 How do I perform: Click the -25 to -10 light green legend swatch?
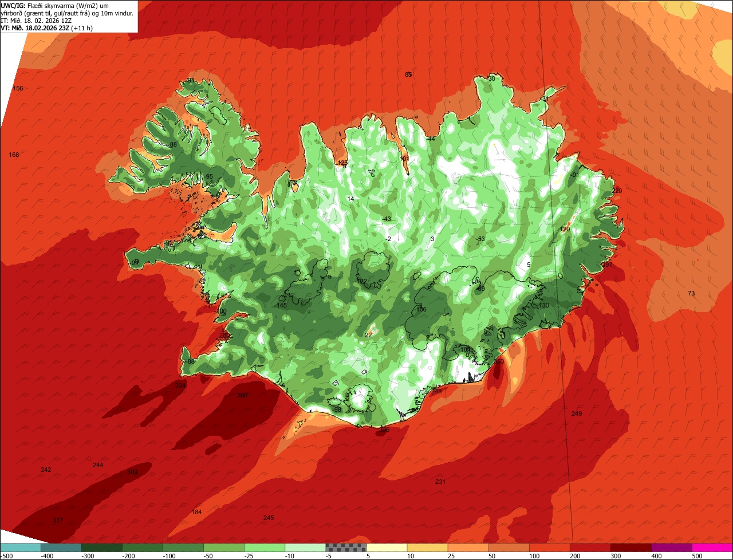click(265, 547)
